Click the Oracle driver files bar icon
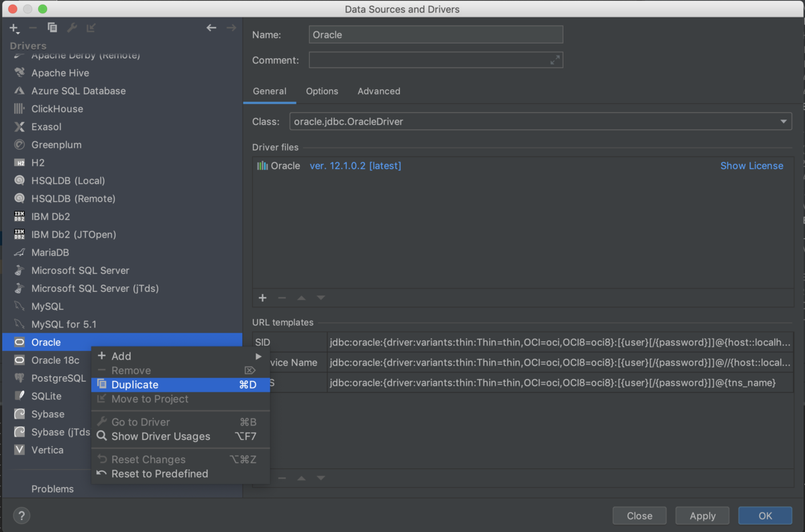This screenshot has width=805, height=532. click(262, 166)
